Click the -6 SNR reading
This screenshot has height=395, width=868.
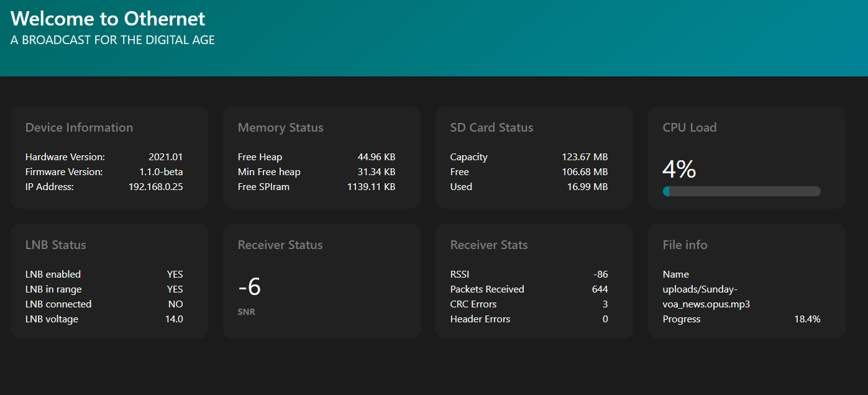[250, 287]
